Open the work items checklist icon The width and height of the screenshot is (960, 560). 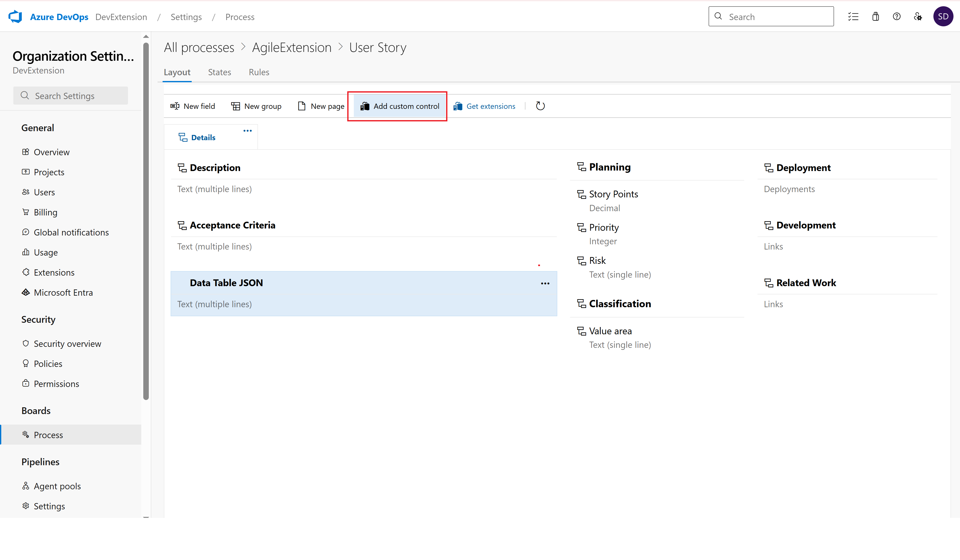(853, 17)
